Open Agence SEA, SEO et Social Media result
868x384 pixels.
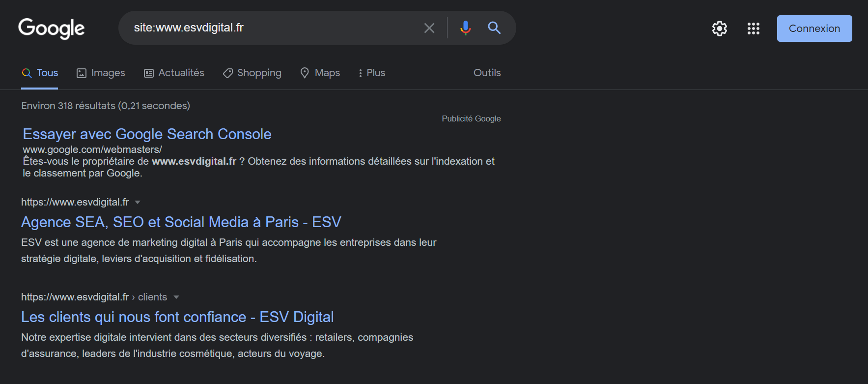181,222
